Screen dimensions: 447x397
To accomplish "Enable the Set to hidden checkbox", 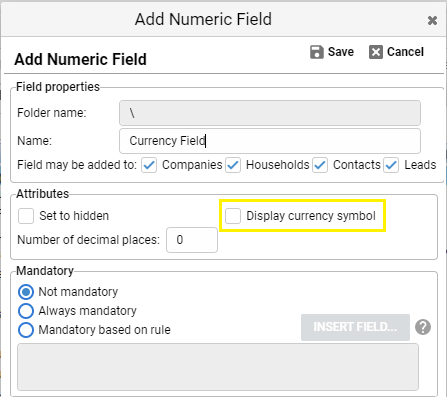I will click(x=26, y=216).
